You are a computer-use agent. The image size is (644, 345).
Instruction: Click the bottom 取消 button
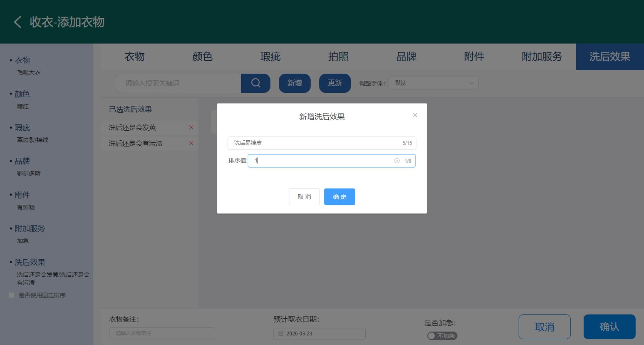pos(544,327)
